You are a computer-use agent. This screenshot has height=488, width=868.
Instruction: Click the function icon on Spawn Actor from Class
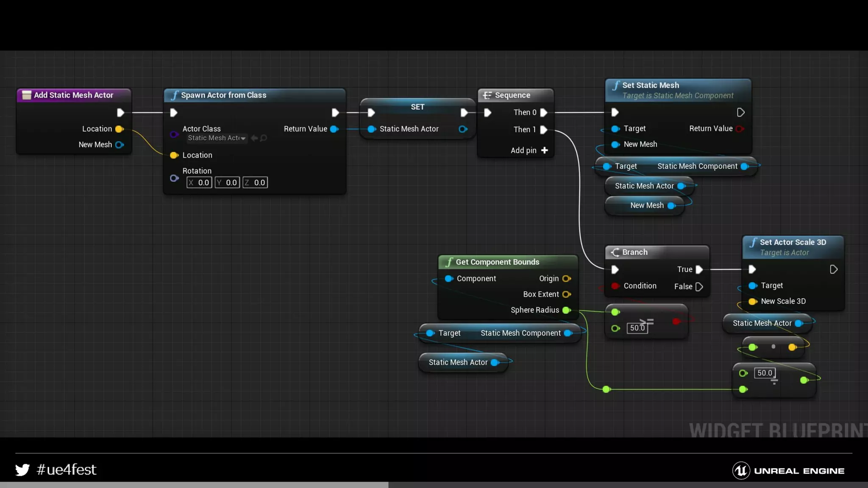(x=174, y=95)
